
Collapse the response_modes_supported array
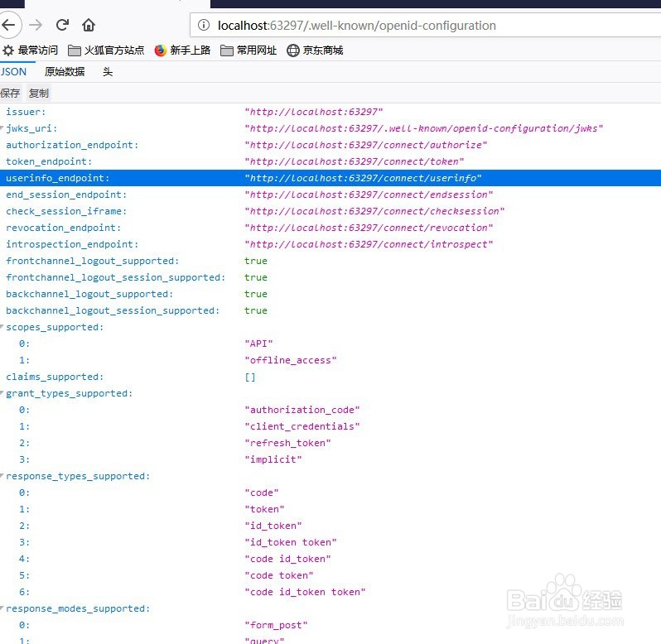click(2, 608)
